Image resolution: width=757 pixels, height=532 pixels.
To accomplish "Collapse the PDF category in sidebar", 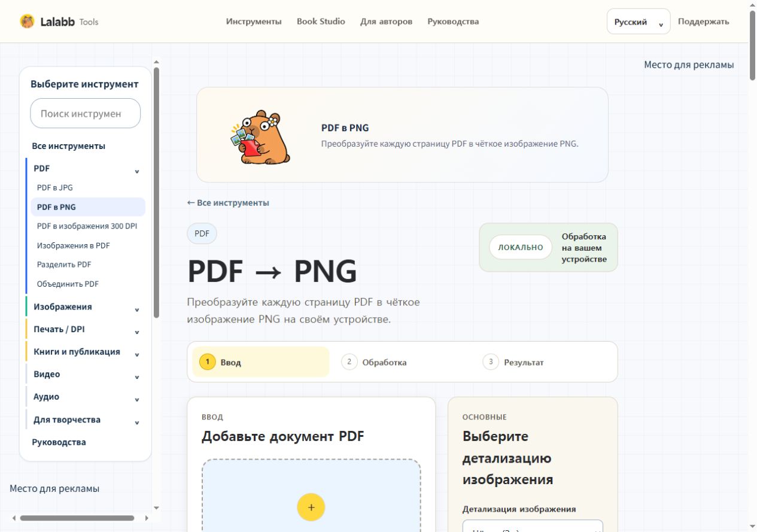I will 86,169.
